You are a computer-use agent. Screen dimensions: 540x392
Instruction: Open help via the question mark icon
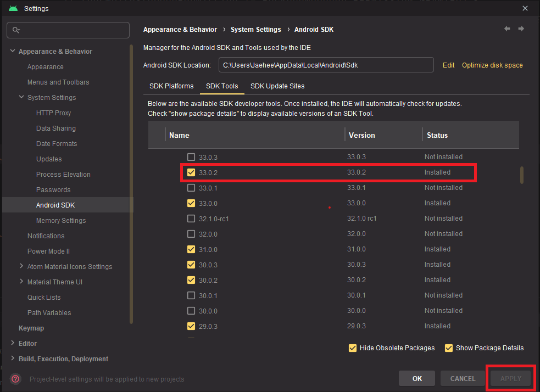15,379
